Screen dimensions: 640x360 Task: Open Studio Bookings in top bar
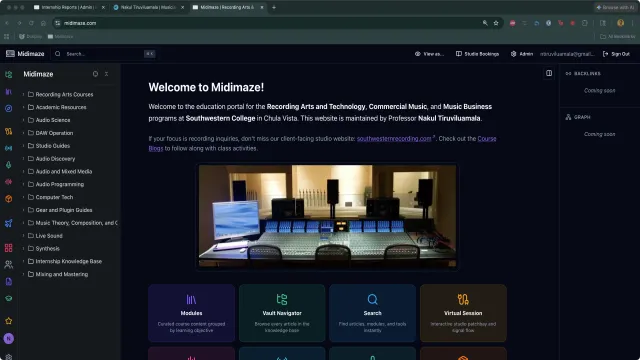477,54
